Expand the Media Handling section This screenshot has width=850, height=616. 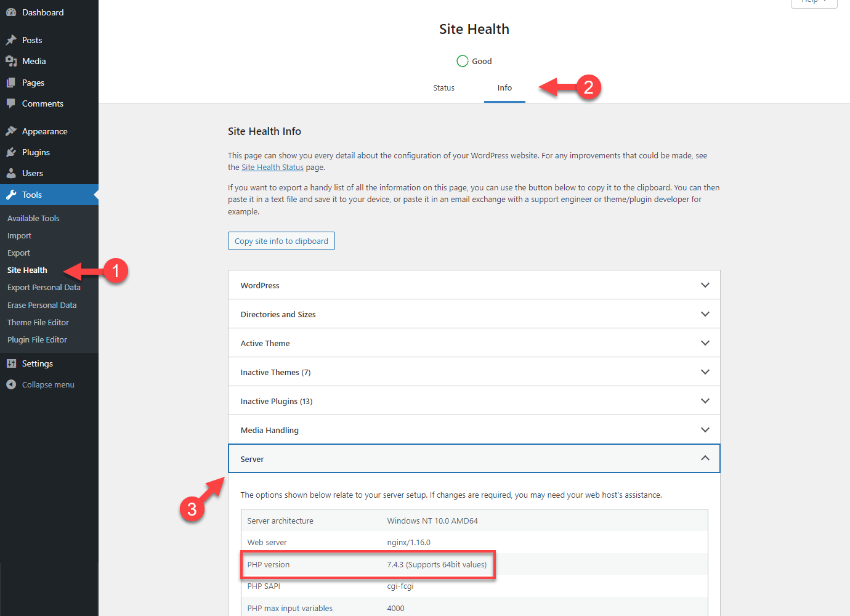point(474,430)
